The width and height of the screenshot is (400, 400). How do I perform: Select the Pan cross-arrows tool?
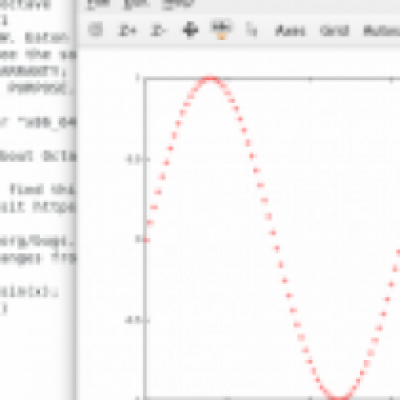[x=190, y=30]
